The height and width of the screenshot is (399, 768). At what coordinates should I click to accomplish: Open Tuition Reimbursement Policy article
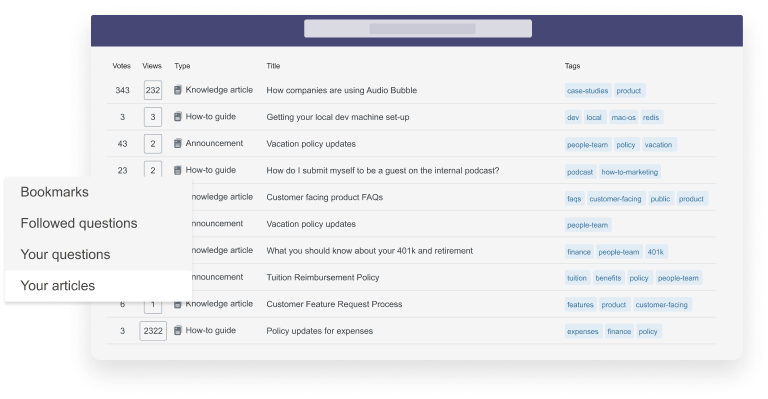tap(323, 277)
